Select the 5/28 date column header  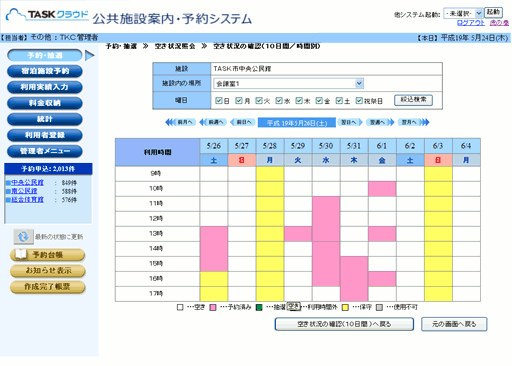(x=270, y=146)
